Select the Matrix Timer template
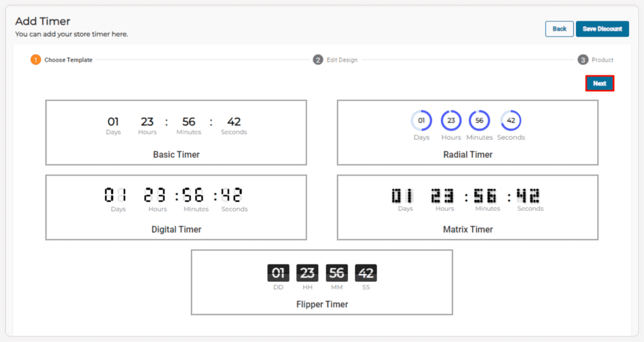Image resolution: width=644 pixels, height=342 pixels. 467,207
